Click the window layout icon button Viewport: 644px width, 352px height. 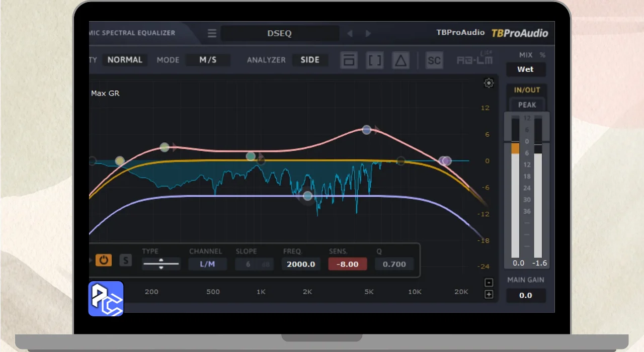coord(349,61)
